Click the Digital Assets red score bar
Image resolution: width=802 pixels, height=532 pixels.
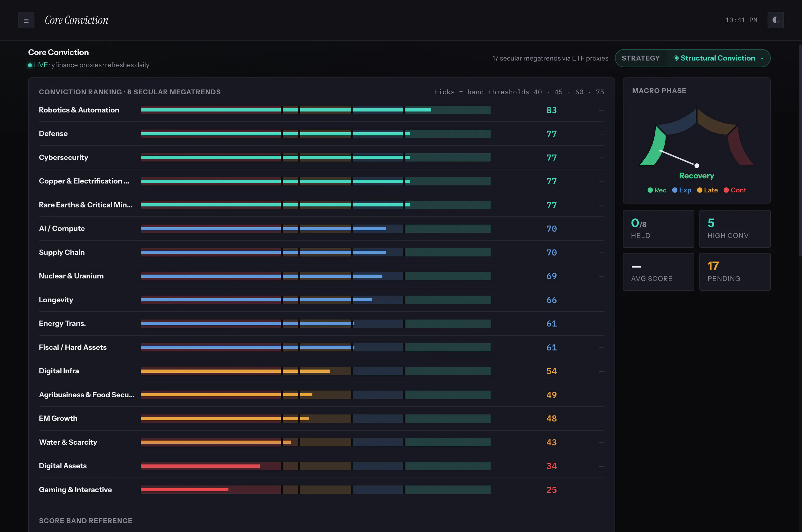pyautogui.click(x=200, y=466)
